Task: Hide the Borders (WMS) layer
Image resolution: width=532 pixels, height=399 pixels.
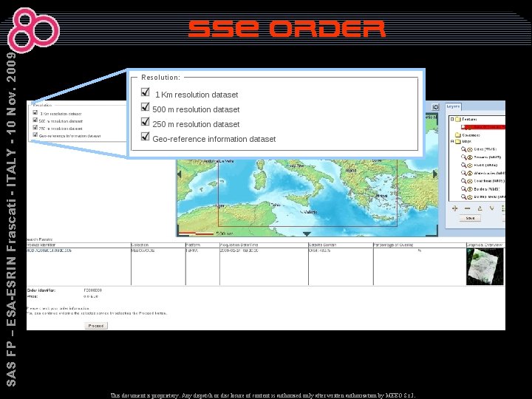Action: (x=470, y=189)
